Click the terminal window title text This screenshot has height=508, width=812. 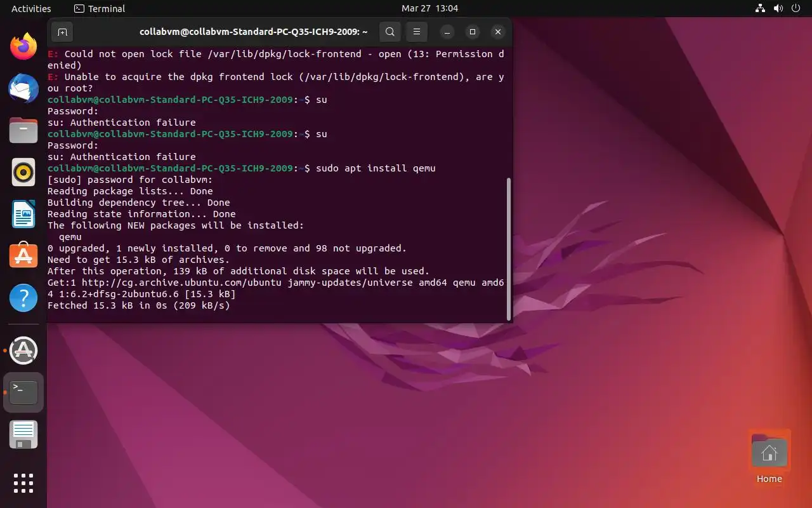coord(254,32)
